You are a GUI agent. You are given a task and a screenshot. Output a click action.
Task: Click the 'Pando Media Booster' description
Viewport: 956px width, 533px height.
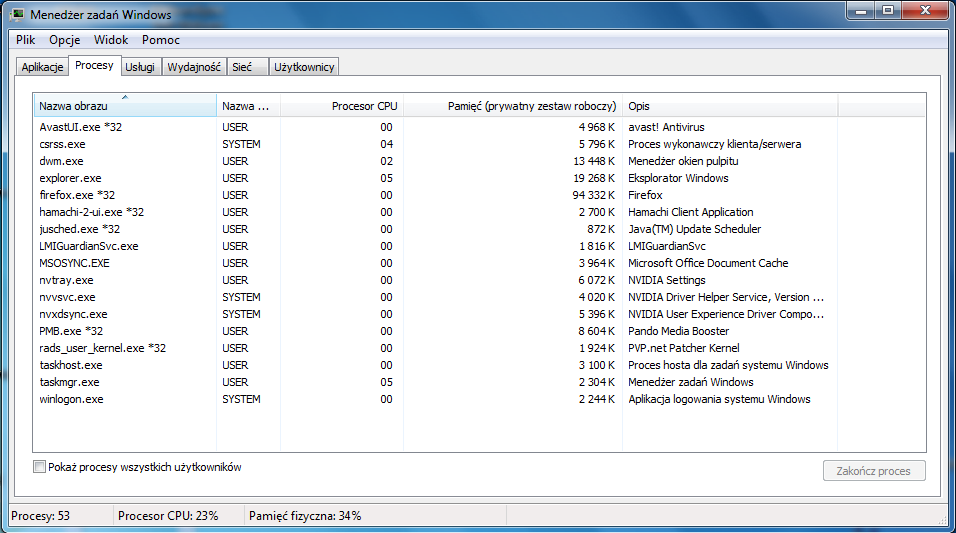pos(679,331)
